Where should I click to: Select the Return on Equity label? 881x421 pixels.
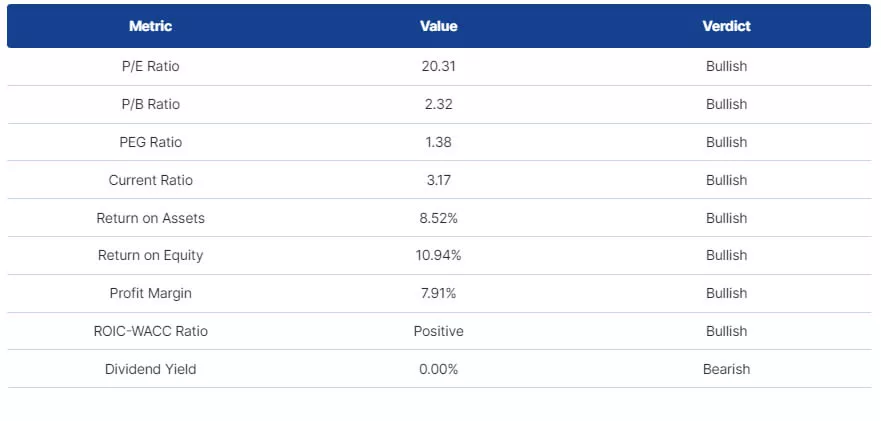150,255
